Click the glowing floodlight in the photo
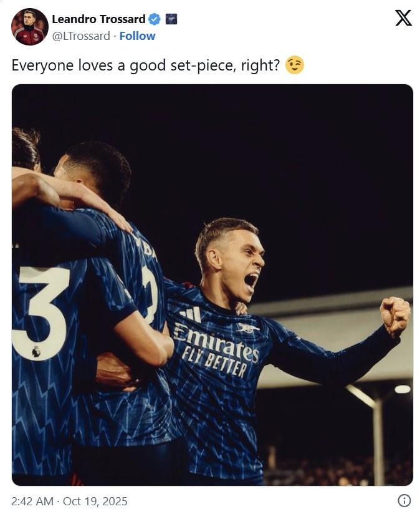The width and height of the screenshot is (420, 509). (403, 389)
